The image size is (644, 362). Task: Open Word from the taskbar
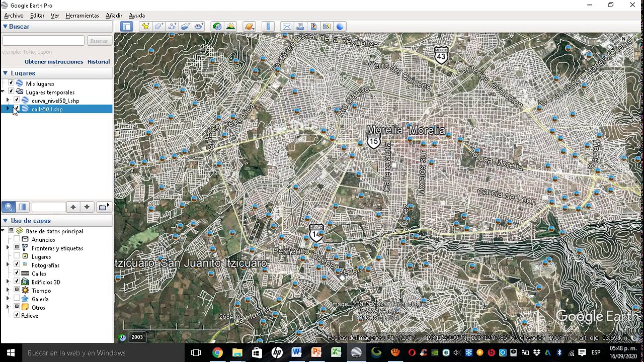click(x=296, y=352)
